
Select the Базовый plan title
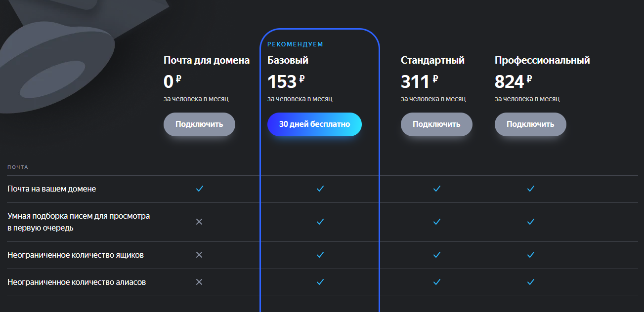(x=288, y=61)
